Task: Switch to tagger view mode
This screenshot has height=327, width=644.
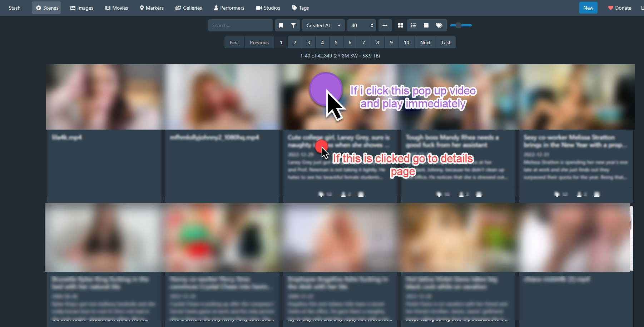Action: tap(439, 25)
